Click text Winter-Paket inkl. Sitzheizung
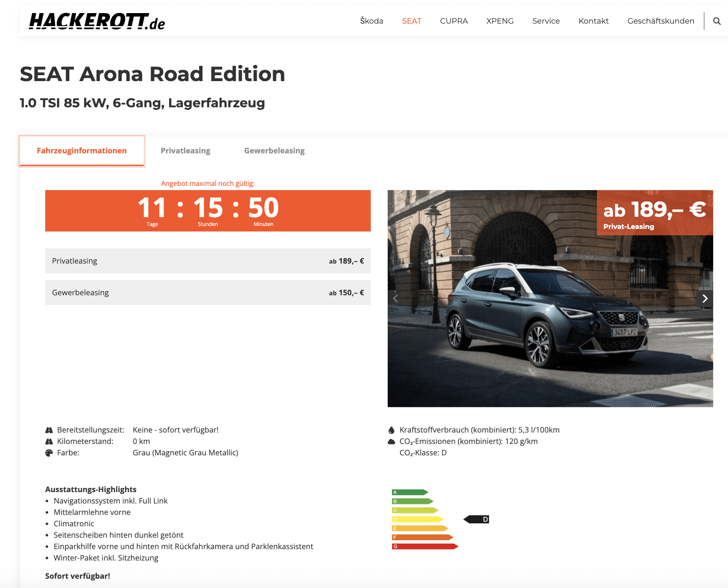728x588 pixels. [106, 558]
